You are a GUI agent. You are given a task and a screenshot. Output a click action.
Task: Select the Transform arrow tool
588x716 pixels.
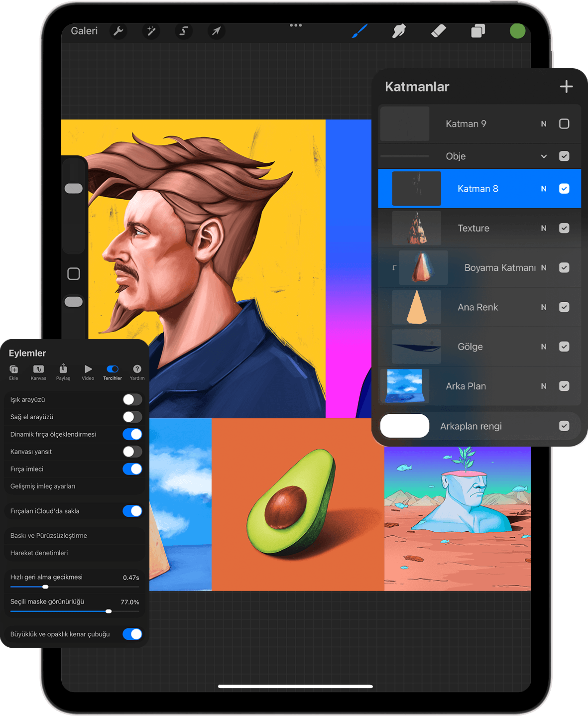(x=216, y=31)
